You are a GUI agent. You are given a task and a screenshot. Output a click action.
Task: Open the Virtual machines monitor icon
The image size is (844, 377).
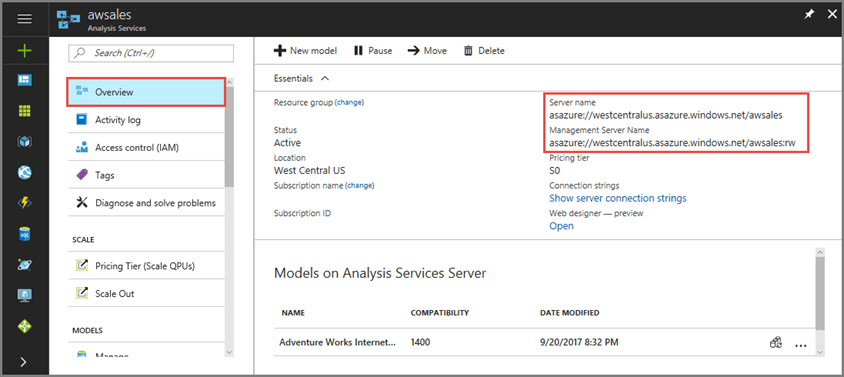point(24,295)
